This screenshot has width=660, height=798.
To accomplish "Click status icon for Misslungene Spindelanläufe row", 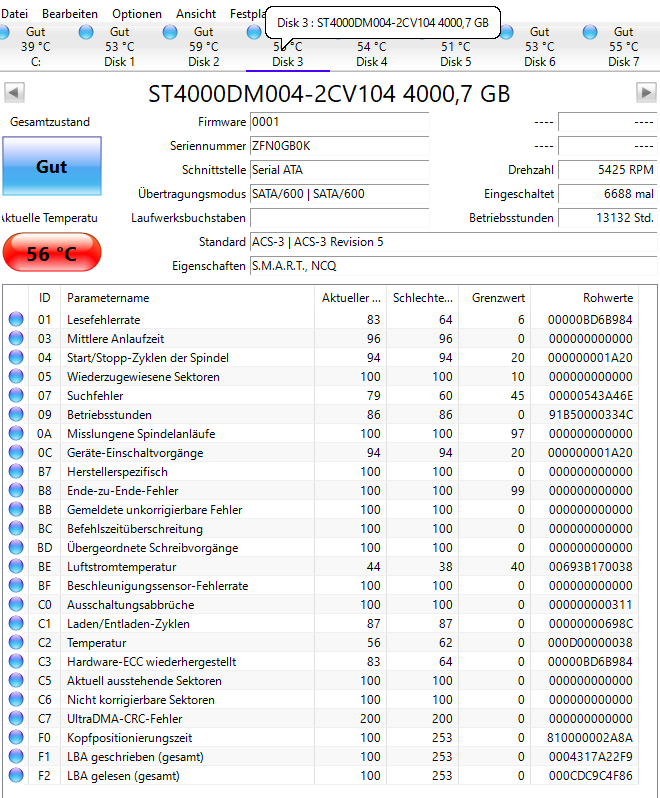I will click(16, 433).
